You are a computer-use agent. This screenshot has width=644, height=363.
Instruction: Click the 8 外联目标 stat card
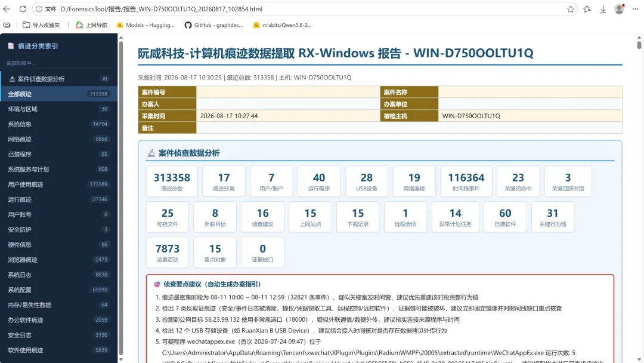pos(215,217)
